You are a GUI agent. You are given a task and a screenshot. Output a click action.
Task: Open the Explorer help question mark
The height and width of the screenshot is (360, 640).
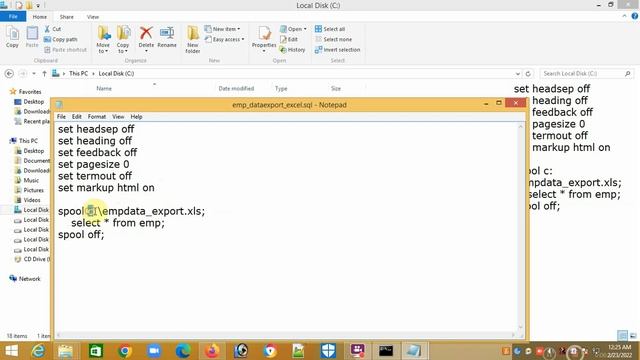634,16
